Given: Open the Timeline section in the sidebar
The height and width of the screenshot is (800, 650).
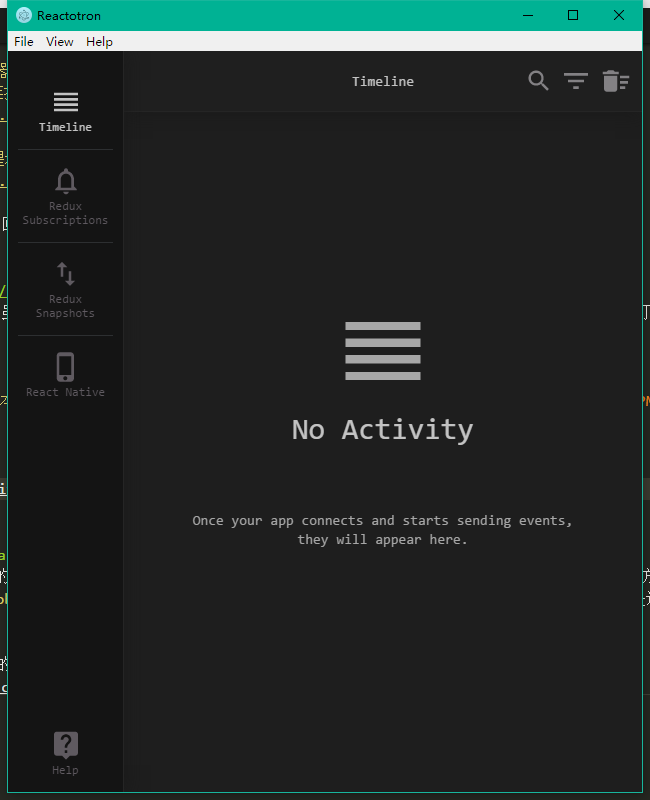Looking at the screenshot, I should tap(65, 112).
